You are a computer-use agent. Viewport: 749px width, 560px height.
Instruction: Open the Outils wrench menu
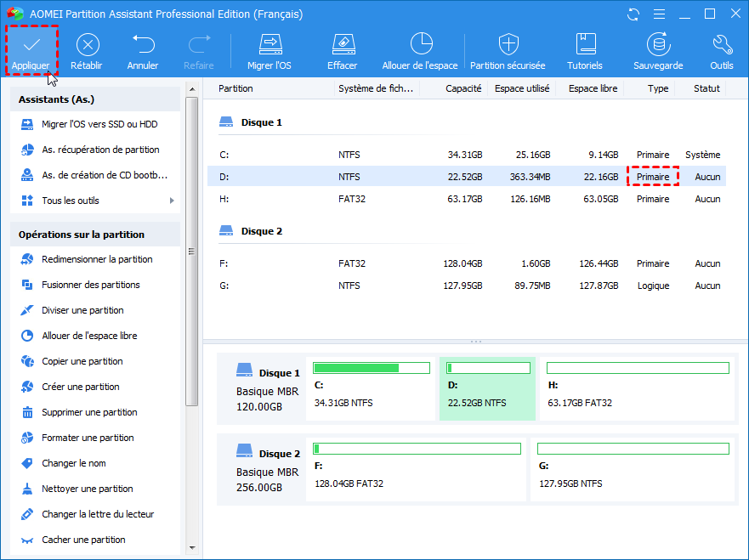722,49
